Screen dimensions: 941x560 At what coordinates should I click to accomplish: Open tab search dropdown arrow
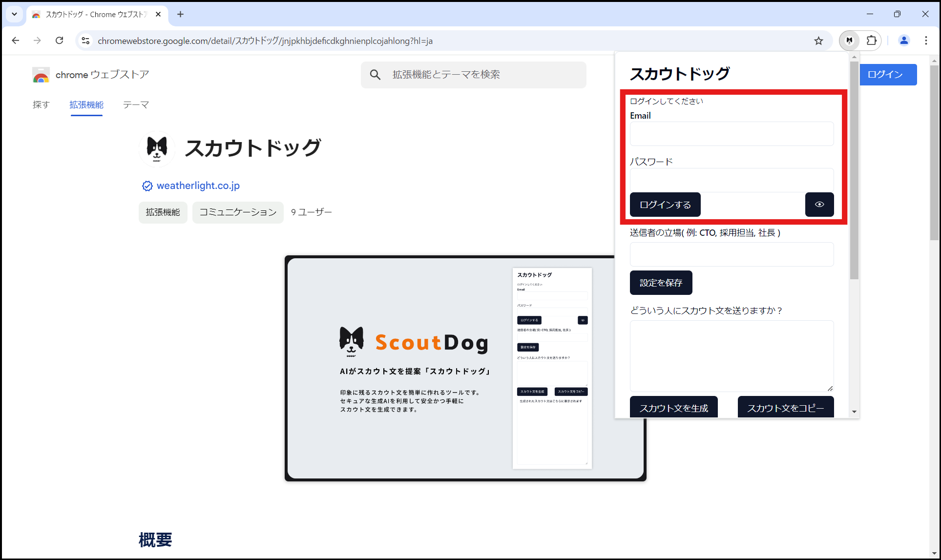pyautogui.click(x=14, y=14)
